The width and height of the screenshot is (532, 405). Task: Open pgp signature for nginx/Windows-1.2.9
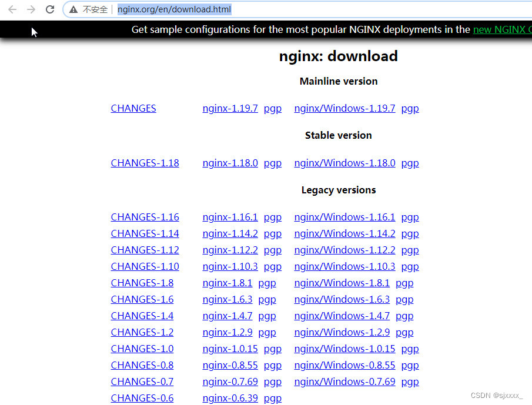[x=405, y=333]
